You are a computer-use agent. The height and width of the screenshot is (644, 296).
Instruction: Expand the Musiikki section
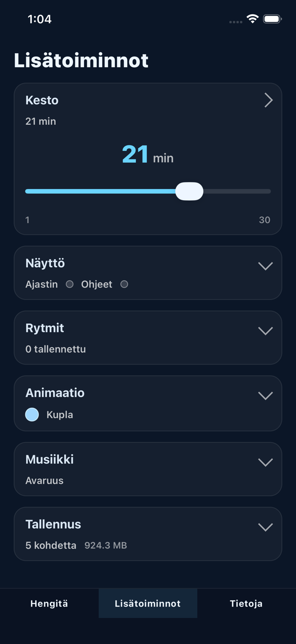click(265, 462)
